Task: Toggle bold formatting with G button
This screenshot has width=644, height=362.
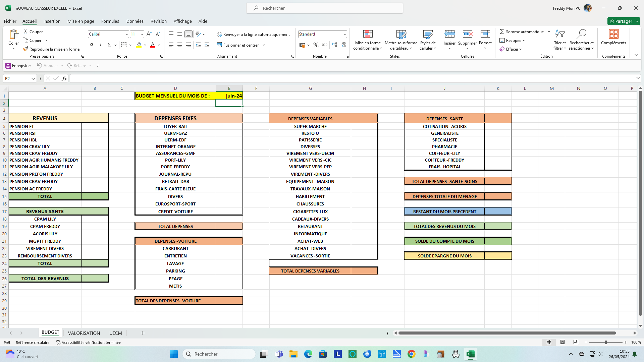Action: (92, 45)
